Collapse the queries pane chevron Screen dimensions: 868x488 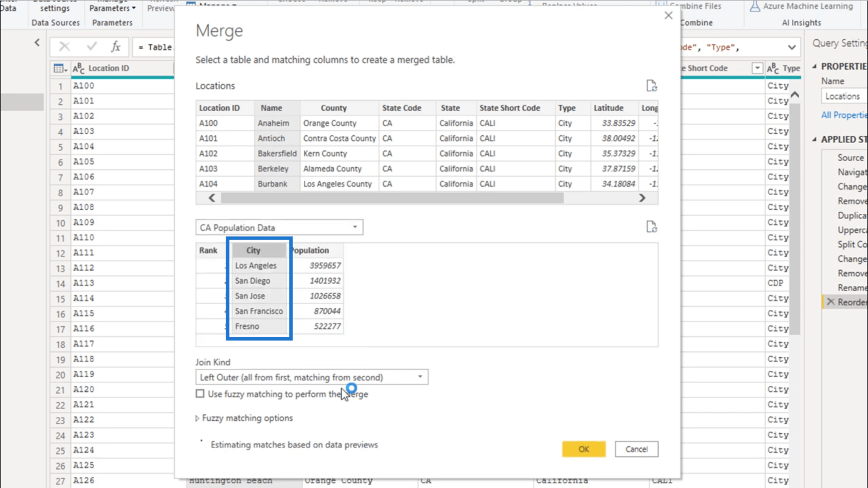coord(37,42)
